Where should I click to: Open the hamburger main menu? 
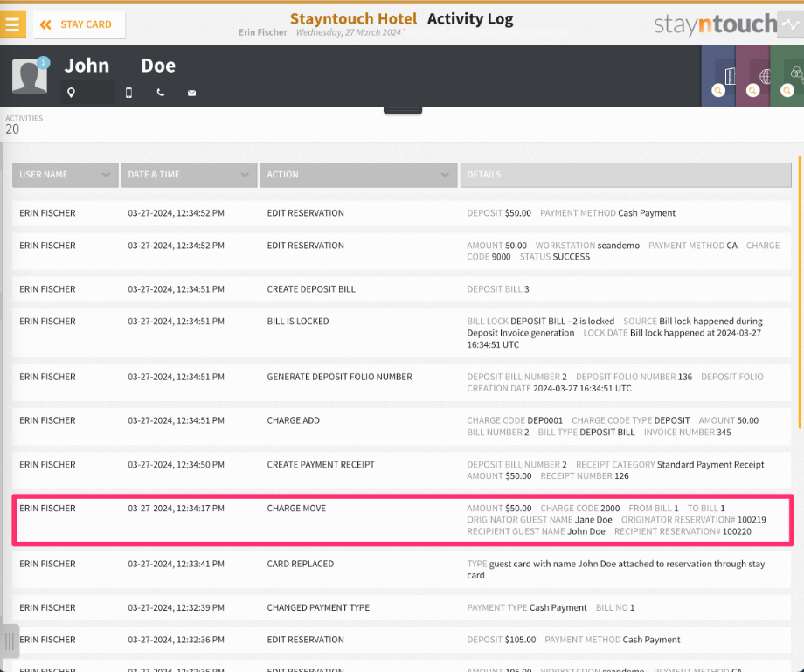[12, 24]
